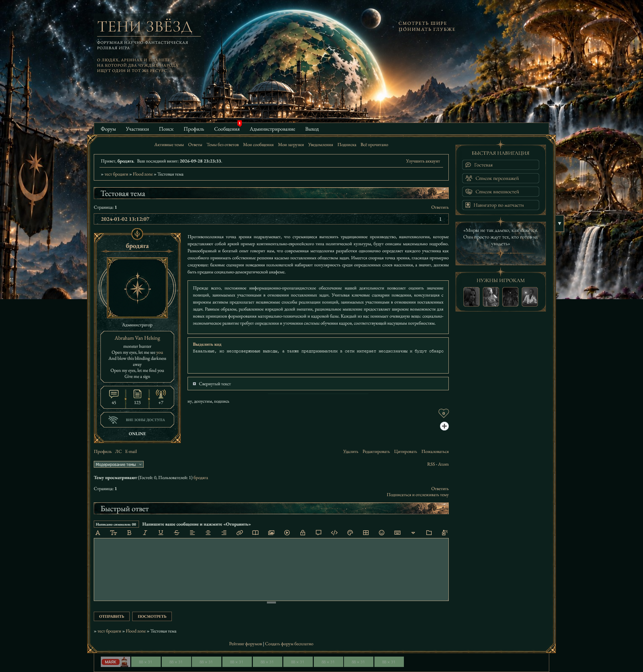The width and height of the screenshot is (643, 672).
Task: Select the first 'Нужны игрокам' character thumbnail
Action: point(471,296)
